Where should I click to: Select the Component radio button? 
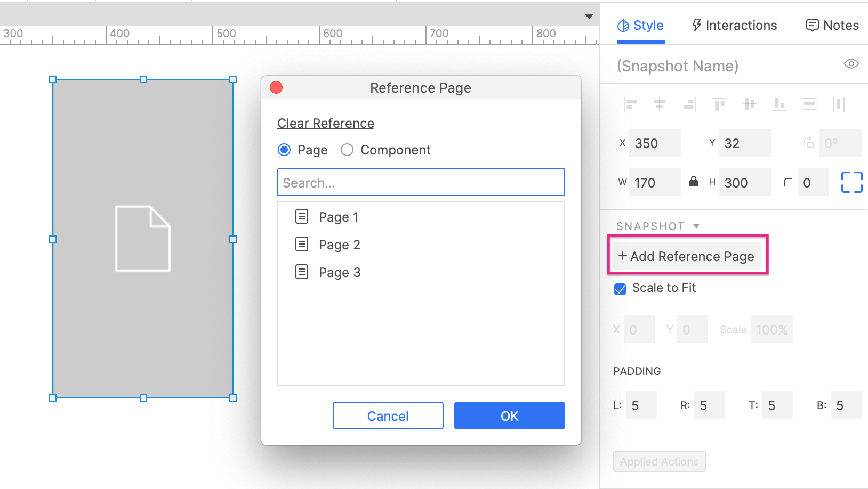(x=347, y=150)
